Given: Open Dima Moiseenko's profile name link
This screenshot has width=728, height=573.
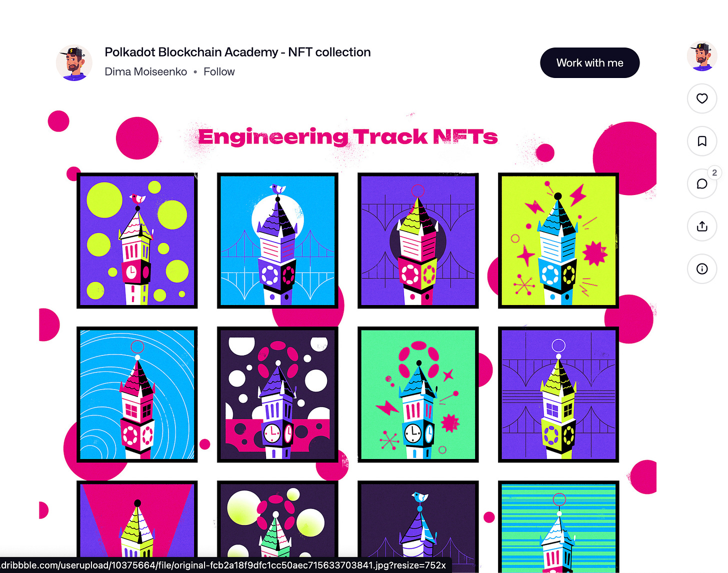Looking at the screenshot, I should 145,72.
